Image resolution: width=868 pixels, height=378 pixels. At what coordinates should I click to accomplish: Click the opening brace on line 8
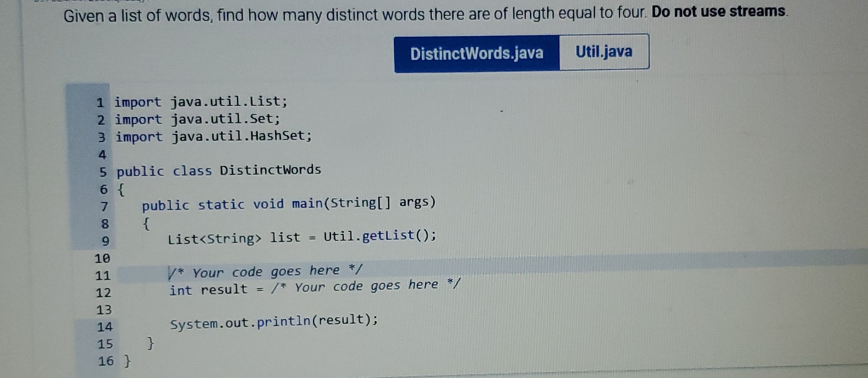[x=146, y=224]
